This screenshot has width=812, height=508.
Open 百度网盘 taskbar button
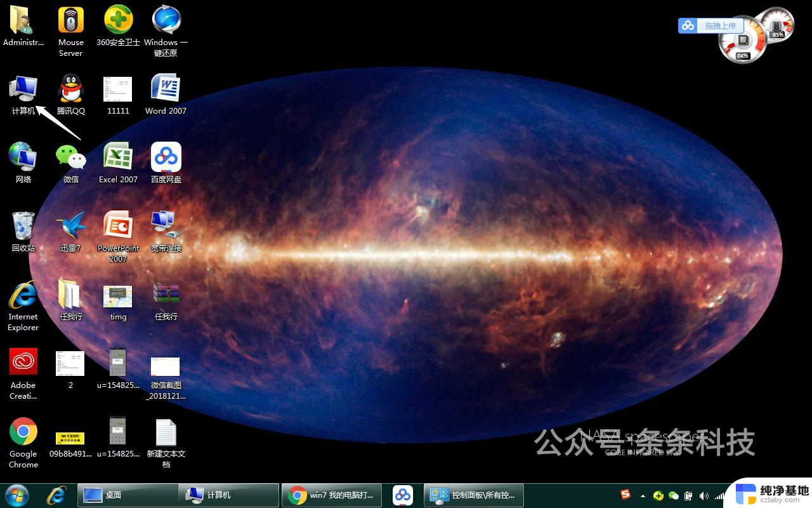403,495
